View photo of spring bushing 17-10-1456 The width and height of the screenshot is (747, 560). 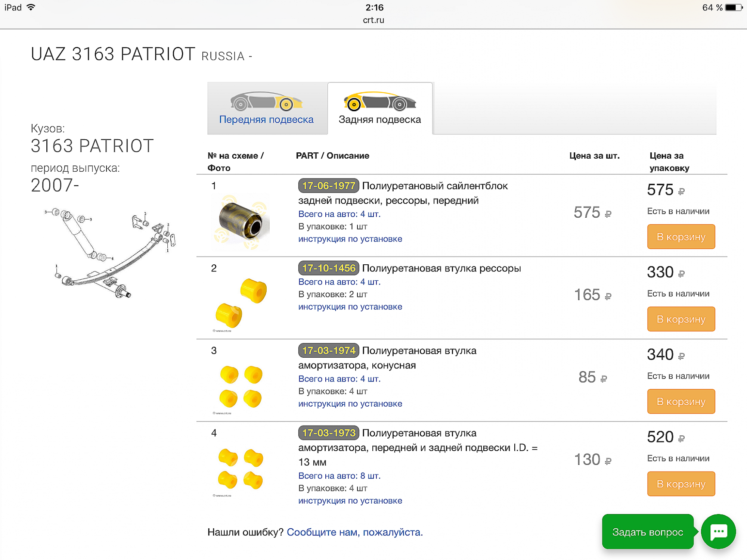(241, 304)
